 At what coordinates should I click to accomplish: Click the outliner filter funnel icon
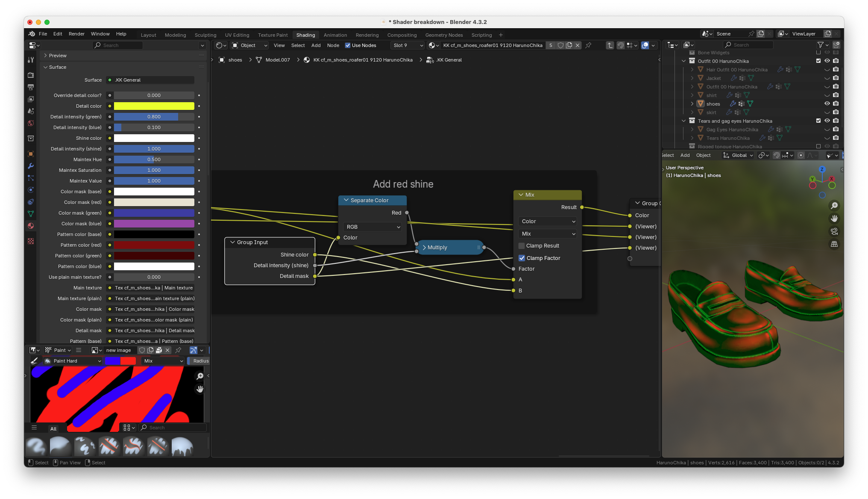820,45
